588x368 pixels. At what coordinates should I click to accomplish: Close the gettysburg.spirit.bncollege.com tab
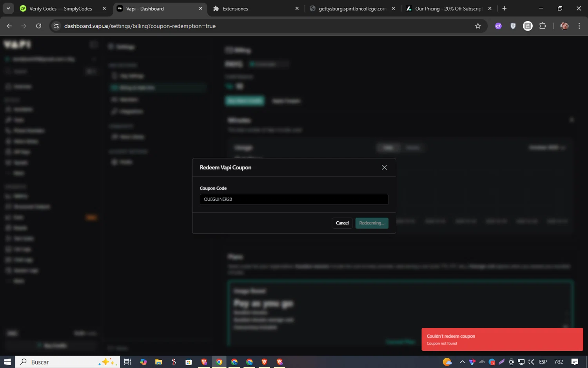(393, 9)
